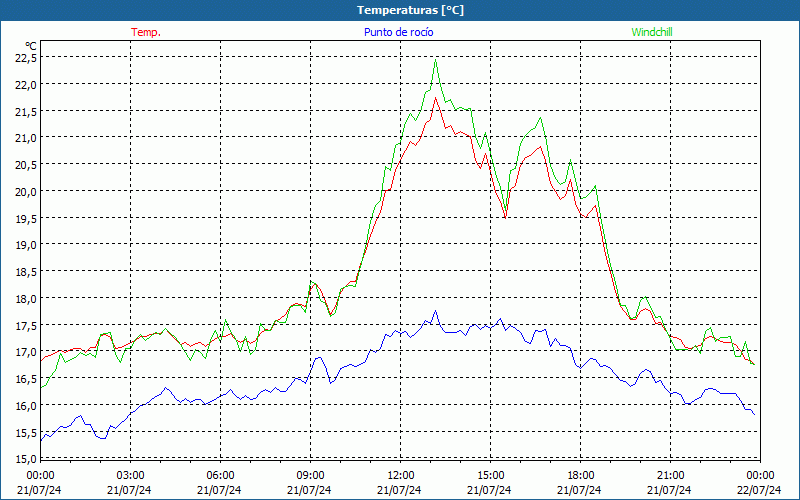
Task: Click the 18:00 time axis label
Action: pos(581,476)
